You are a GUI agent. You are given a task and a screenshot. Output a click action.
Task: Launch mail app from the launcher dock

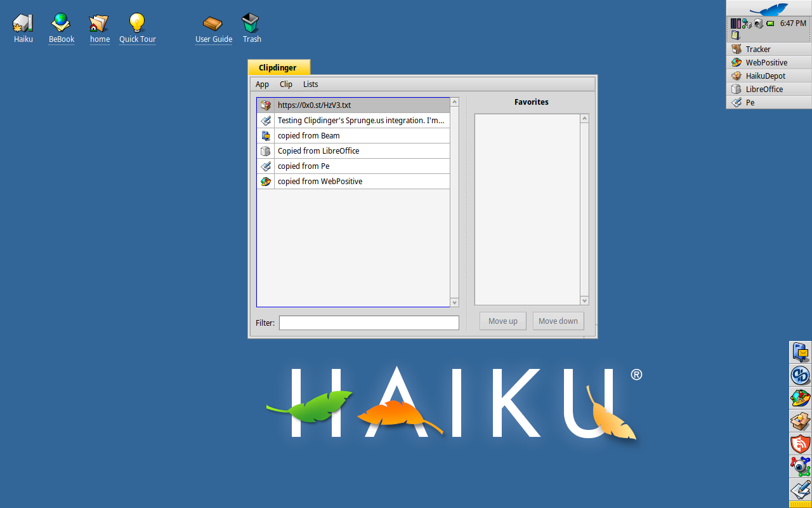(800, 352)
